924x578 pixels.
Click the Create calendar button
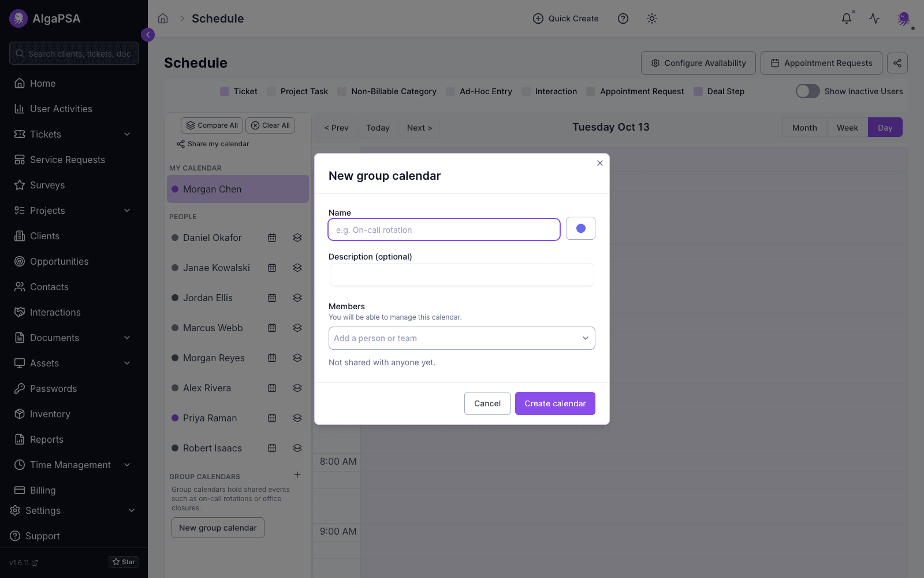555,403
